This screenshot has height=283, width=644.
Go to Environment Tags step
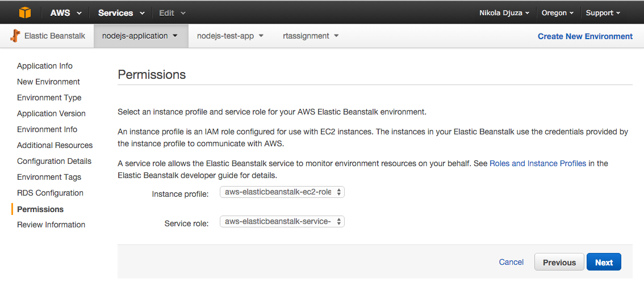point(49,177)
